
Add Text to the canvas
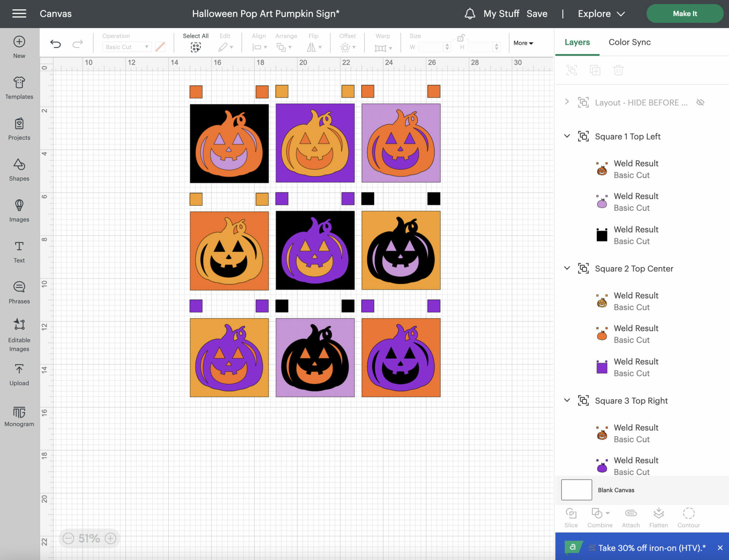tap(19, 252)
